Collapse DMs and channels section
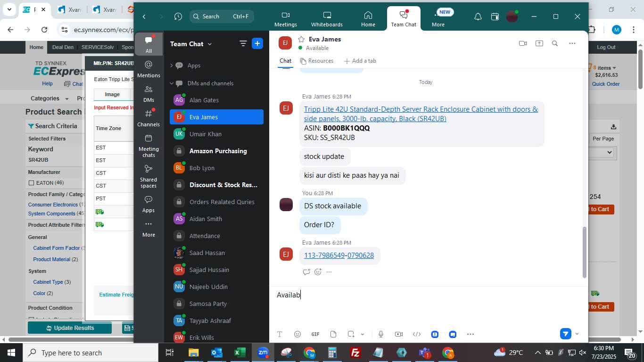 (x=172, y=83)
